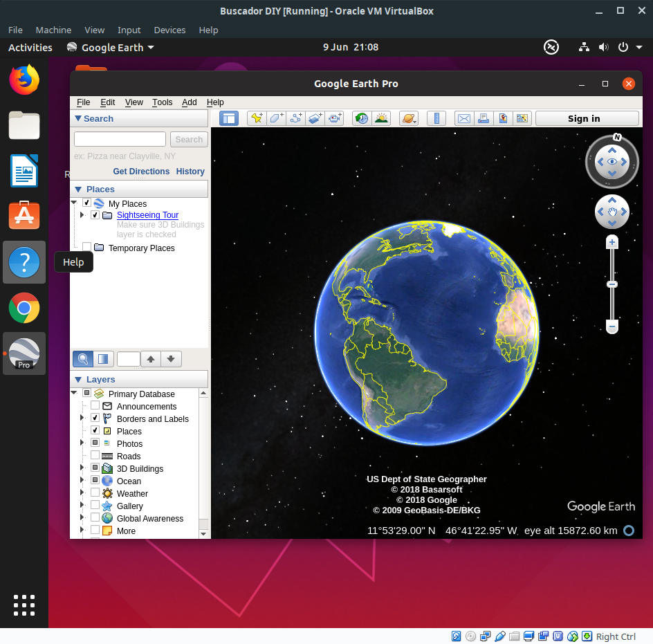Collapse the Layers panel header
The image size is (653, 644).
78,380
